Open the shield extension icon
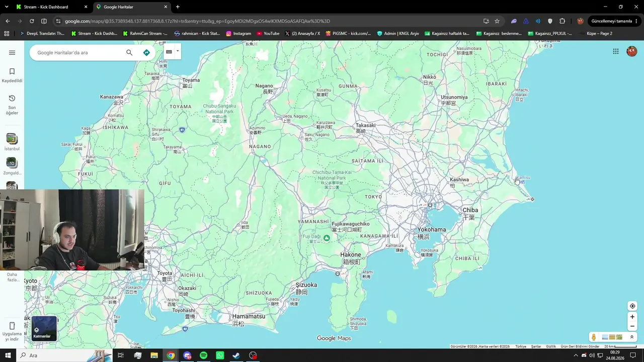This screenshot has width=644, height=362. coord(550,21)
